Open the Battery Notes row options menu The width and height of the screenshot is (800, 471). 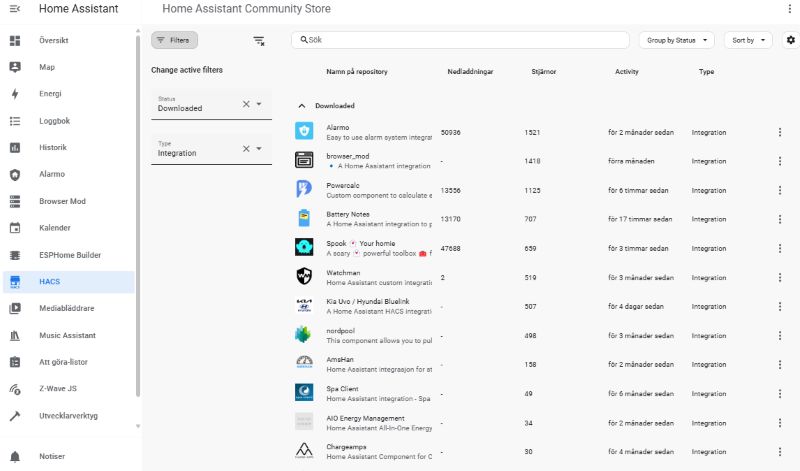(780, 219)
